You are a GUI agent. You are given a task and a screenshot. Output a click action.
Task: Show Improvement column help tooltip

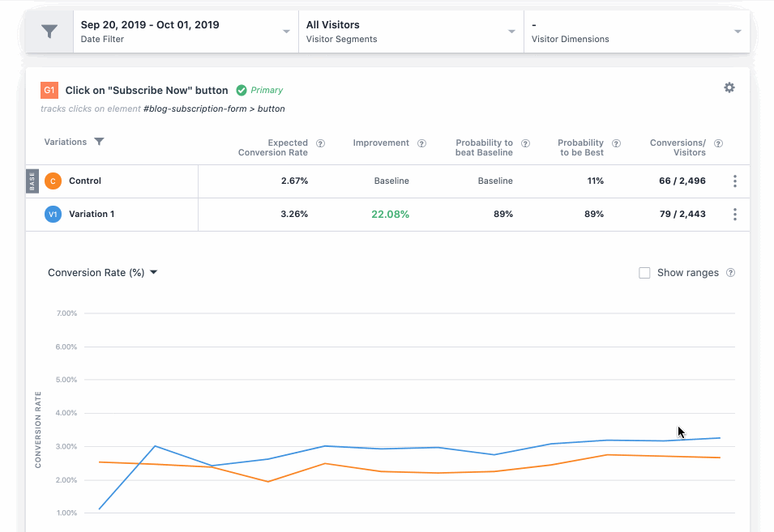point(421,143)
